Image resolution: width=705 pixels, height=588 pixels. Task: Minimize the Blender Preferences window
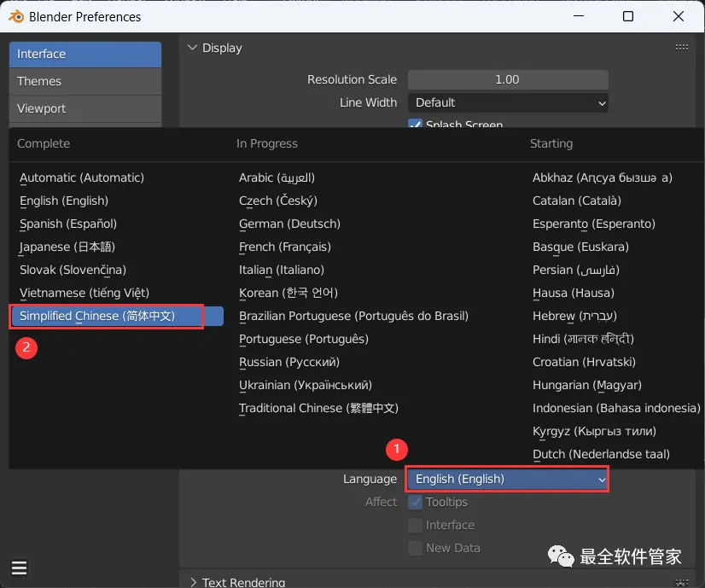point(579,16)
